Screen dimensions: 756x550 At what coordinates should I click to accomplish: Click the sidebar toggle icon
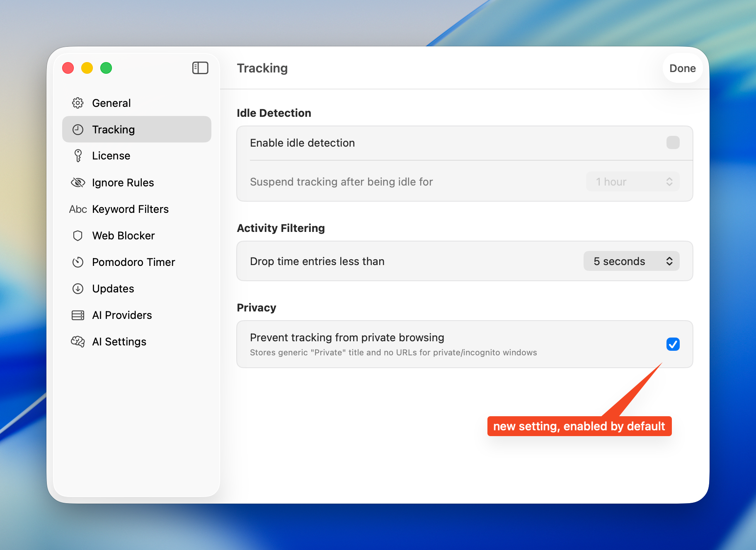click(x=200, y=68)
